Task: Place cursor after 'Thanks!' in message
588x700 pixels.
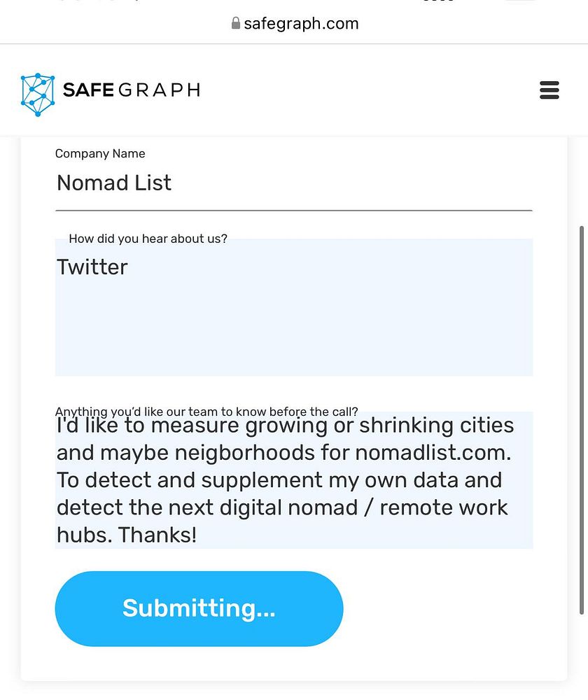Action: point(198,535)
